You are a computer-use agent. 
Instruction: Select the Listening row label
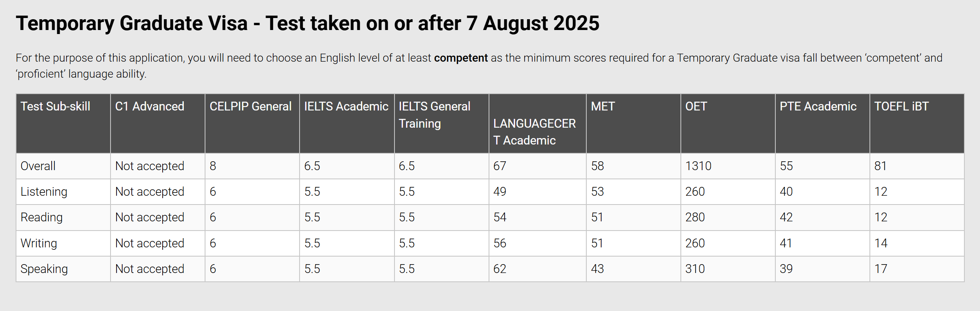[44, 192]
